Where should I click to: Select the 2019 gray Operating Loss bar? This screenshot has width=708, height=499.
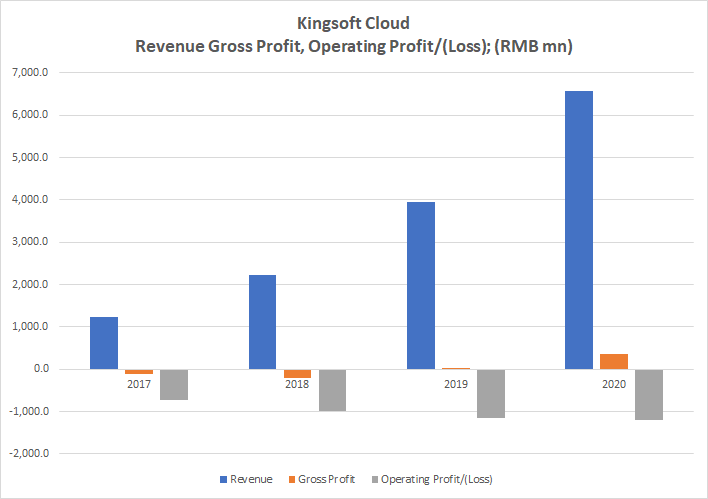click(491, 393)
